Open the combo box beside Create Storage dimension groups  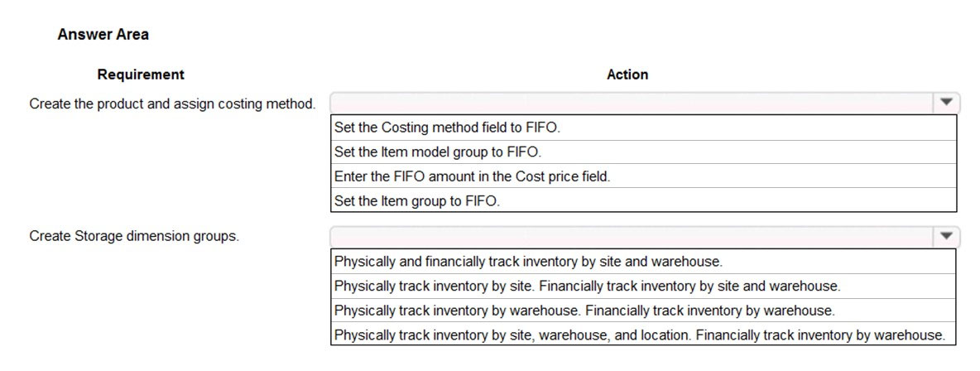click(645, 237)
